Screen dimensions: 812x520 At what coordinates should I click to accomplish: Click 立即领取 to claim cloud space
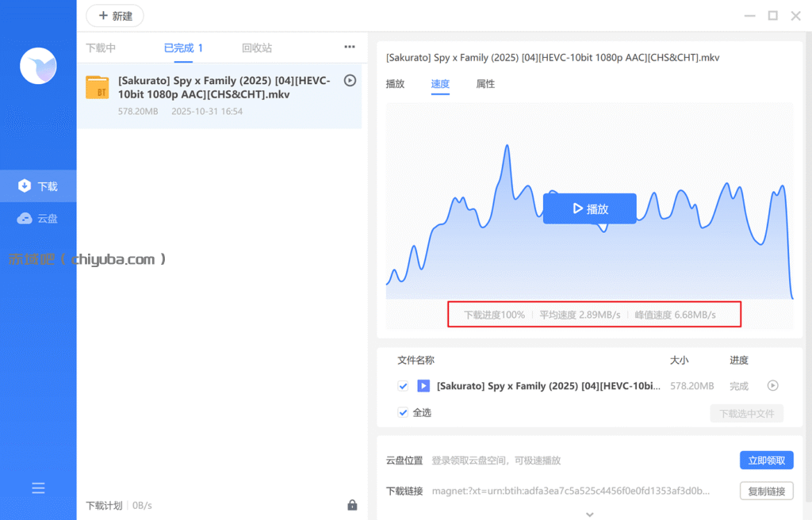(766, 460)
